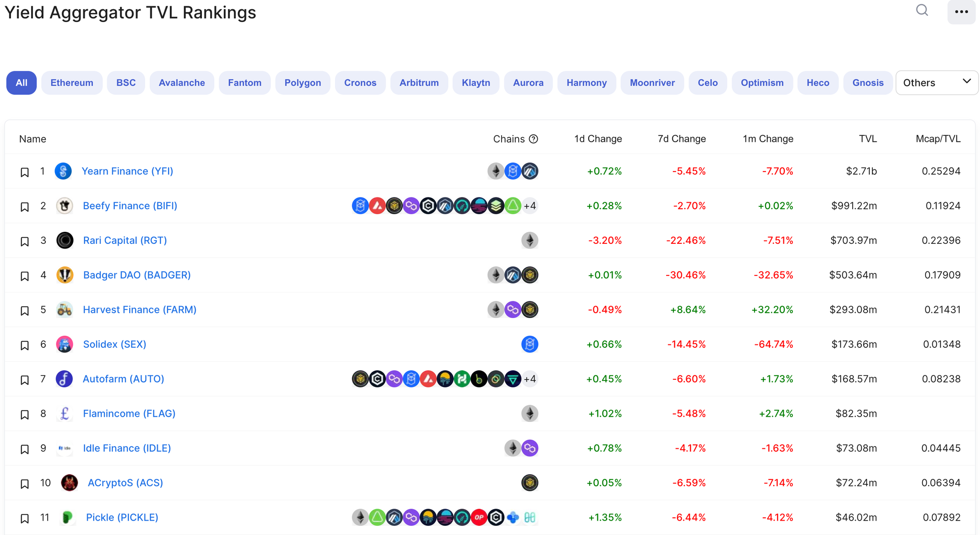
Task: Sort table by TVL column header
Action: pos(868,139)
